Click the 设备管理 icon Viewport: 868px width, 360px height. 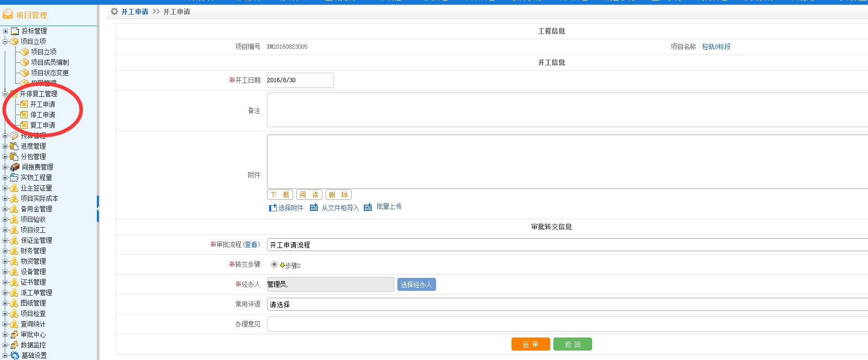[14, 272]
